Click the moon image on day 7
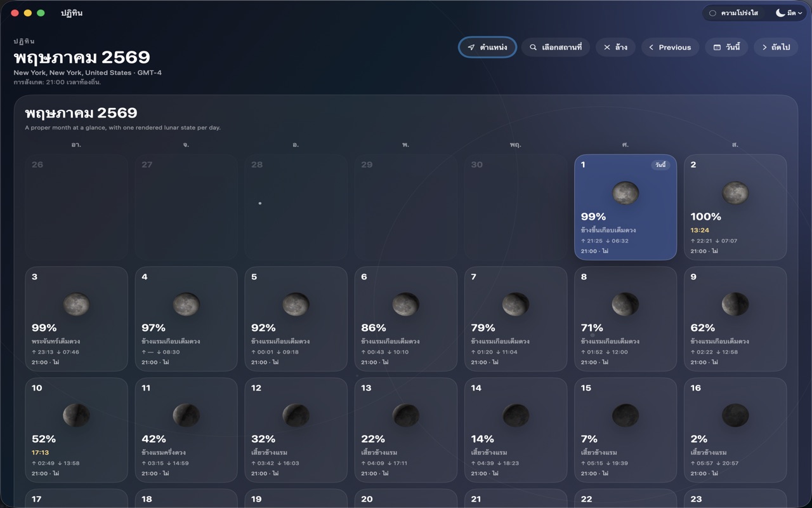Screen dimensions: 812x508 pos(516,304)
